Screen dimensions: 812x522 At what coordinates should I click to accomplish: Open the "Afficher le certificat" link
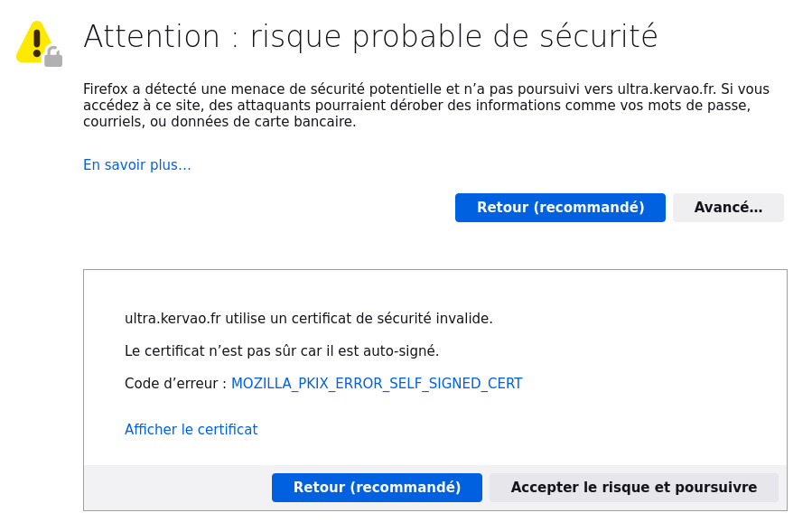pyautogui.click(x=191, y=430)
